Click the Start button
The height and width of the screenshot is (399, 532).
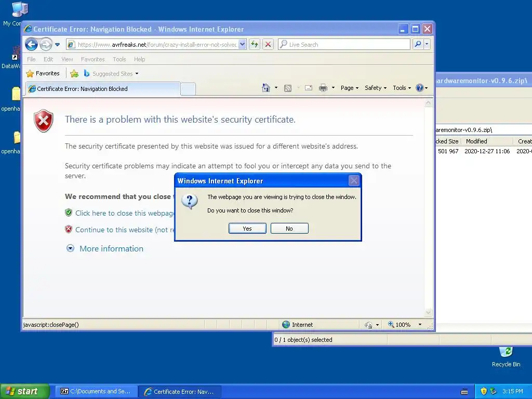click(25, 391)
